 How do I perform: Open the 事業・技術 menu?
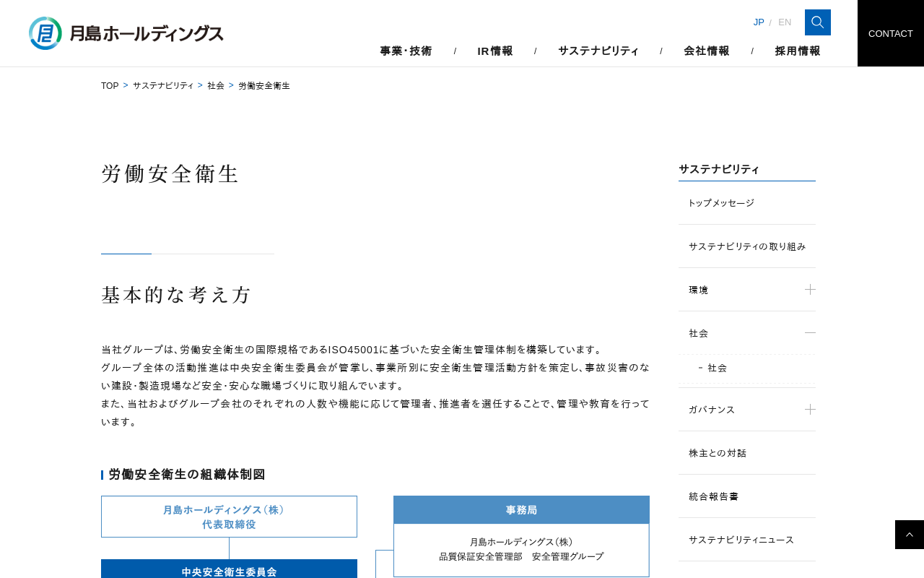(406, 51)
